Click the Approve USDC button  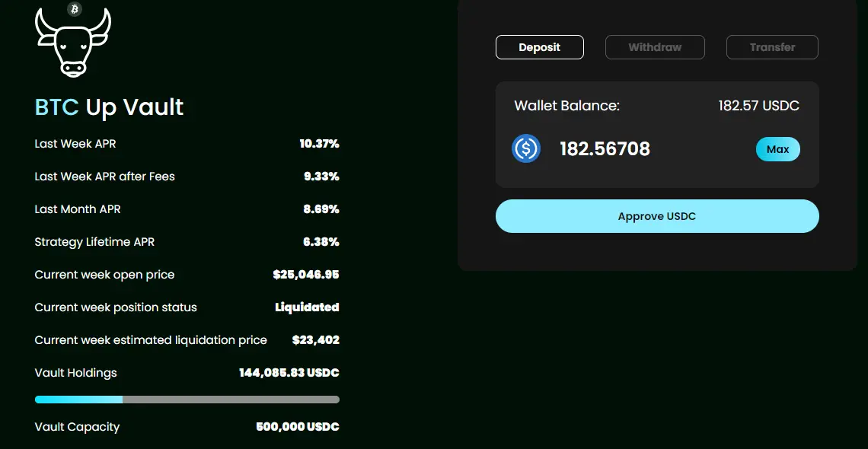tap(657, 216)
